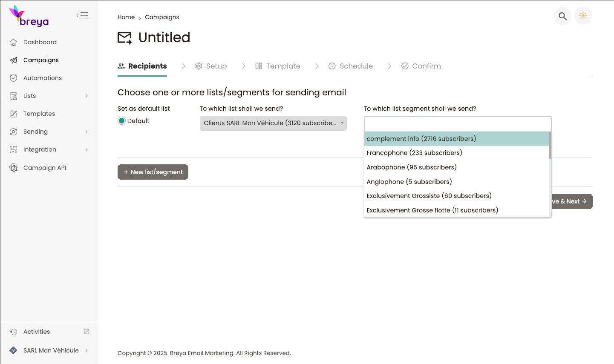Screen dimensions: 614x364
Task: Open Campaign API page
Action: pos(44,168)
